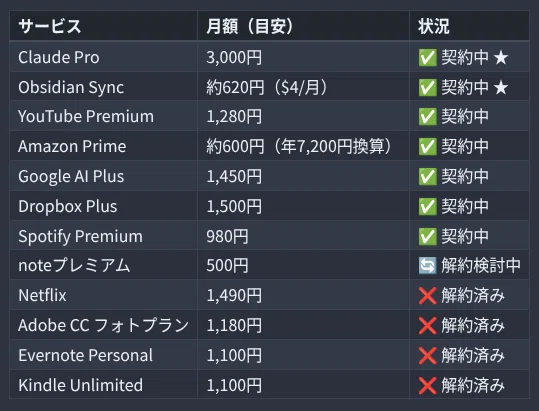Click the green checkmark in Dropbox Plus row
539x411 pixels.
click(x=427, y=207)
